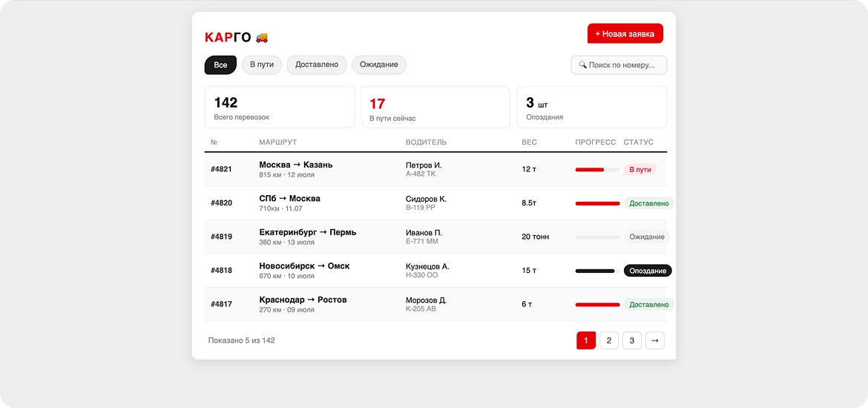The image size is (868, 408).
Task: Click the empty progress bar of #4819
Action: (x=597, y=237)
